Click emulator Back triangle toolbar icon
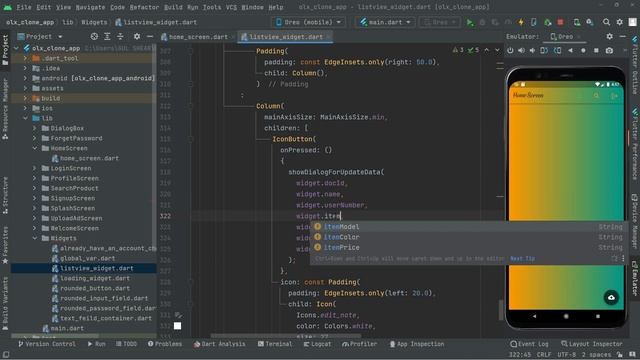This screenshot has height=360, width=640. point(570,50)
